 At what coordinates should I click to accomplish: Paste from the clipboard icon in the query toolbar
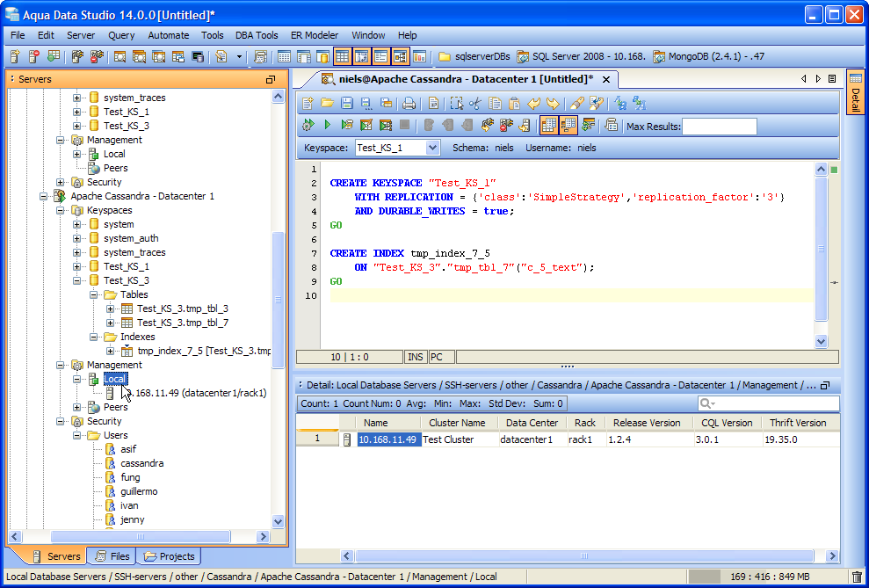click(x=514, y=103)
